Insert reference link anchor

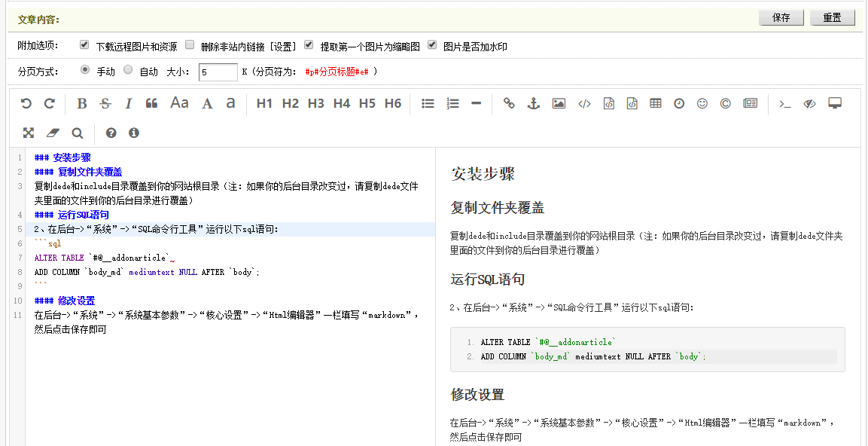click(x=533, y=103)
